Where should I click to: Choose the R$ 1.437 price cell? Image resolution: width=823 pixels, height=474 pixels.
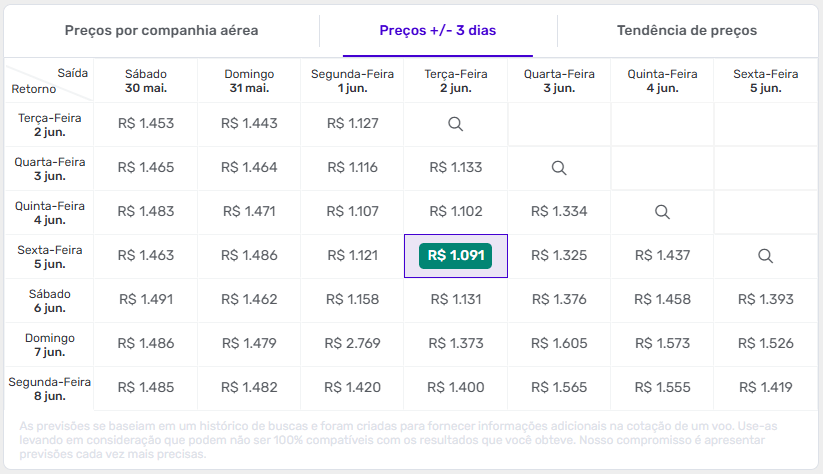point(662,256)
